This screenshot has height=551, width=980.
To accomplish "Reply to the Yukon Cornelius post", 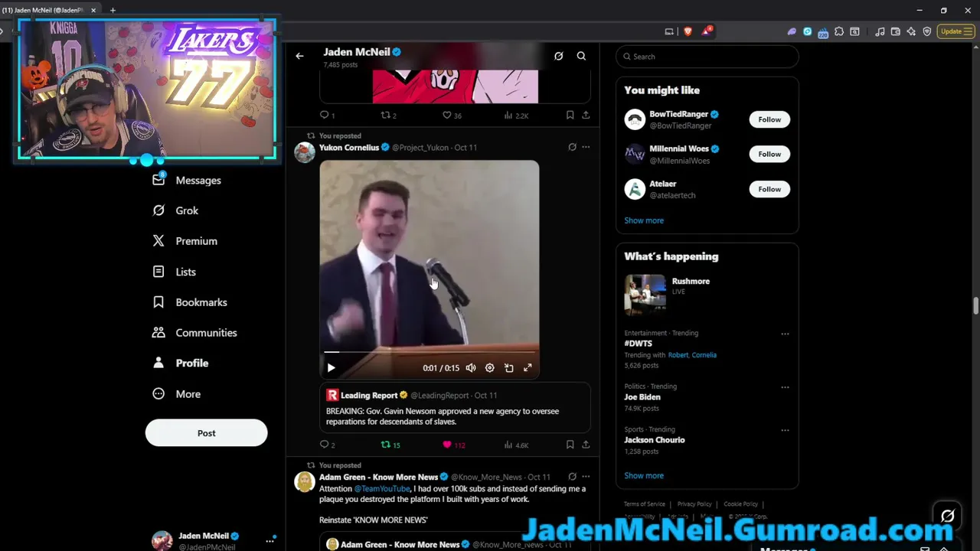I will [327, 445].
